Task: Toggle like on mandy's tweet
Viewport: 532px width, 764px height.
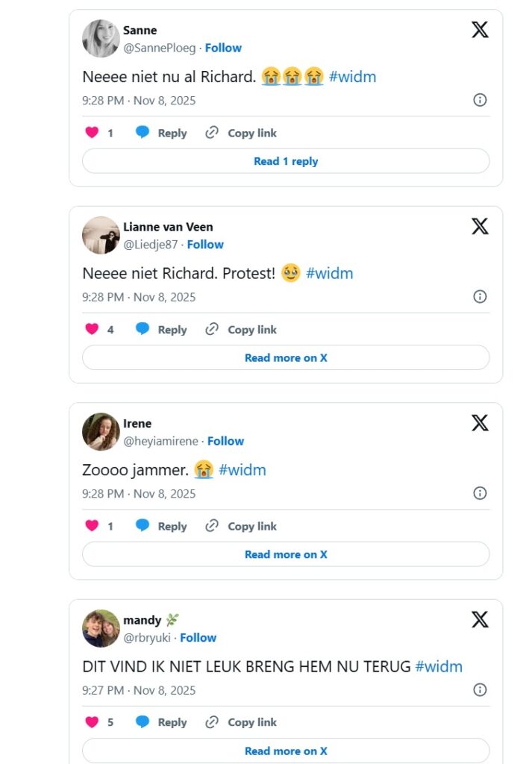Action: tap(92, 722)
